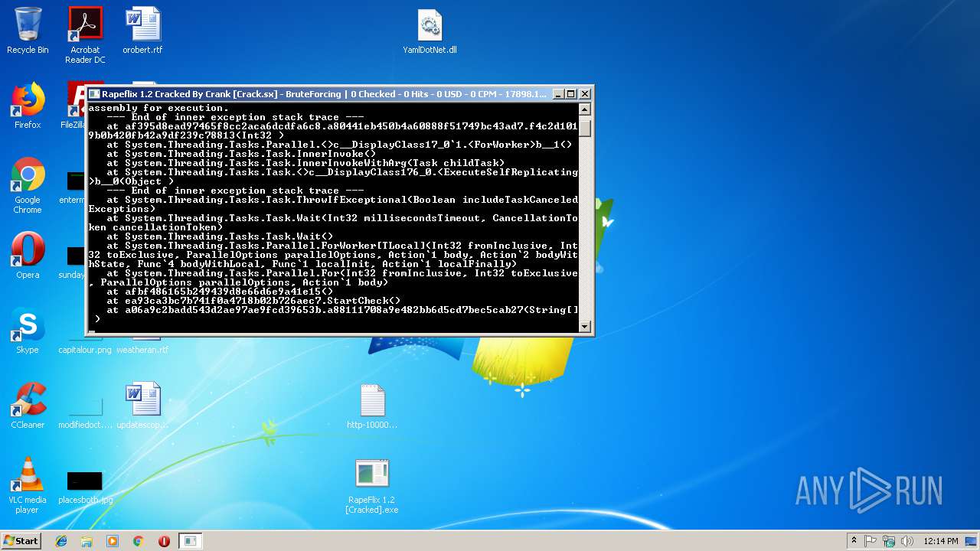Open the volume speaker tray icon
This screenshot has height=551, width=980.
(907, 541)
